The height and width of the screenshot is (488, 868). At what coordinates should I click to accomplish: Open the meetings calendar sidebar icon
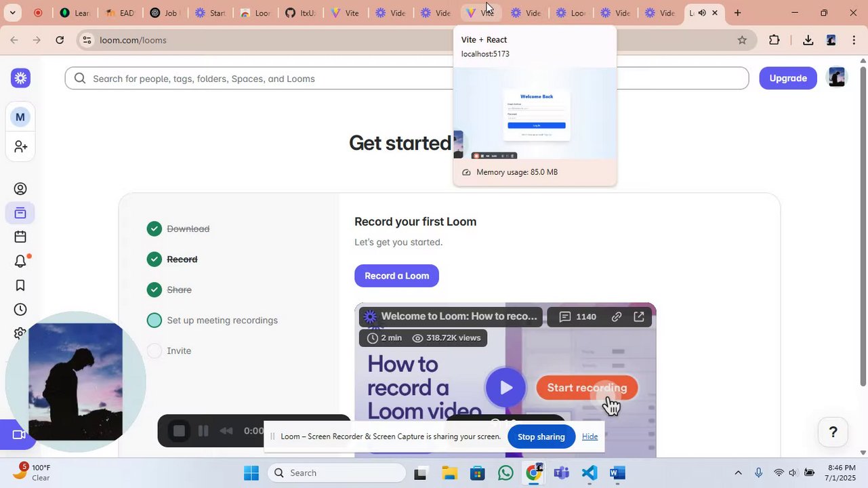pyautogui.click(x=20, y=237)
